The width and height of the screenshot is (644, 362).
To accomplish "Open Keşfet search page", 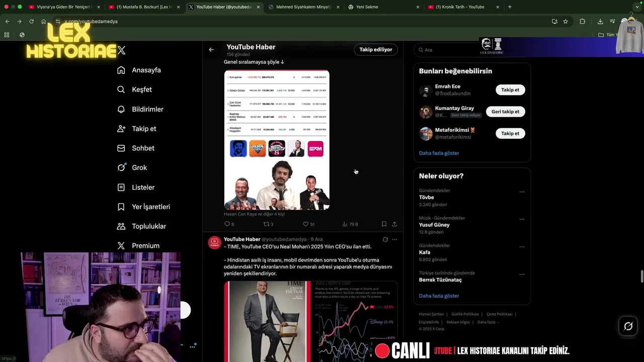I will coord(134,89).
